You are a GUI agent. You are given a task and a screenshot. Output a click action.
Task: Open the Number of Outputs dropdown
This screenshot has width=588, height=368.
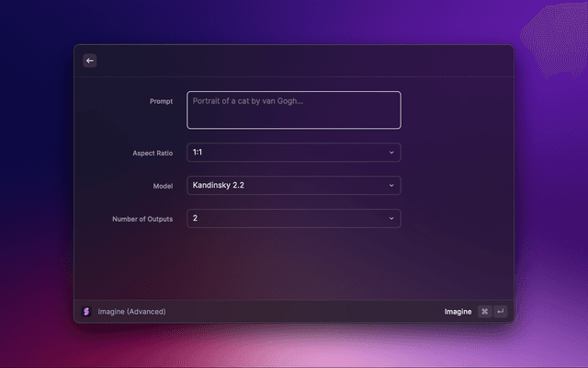(x=294, y=219)
